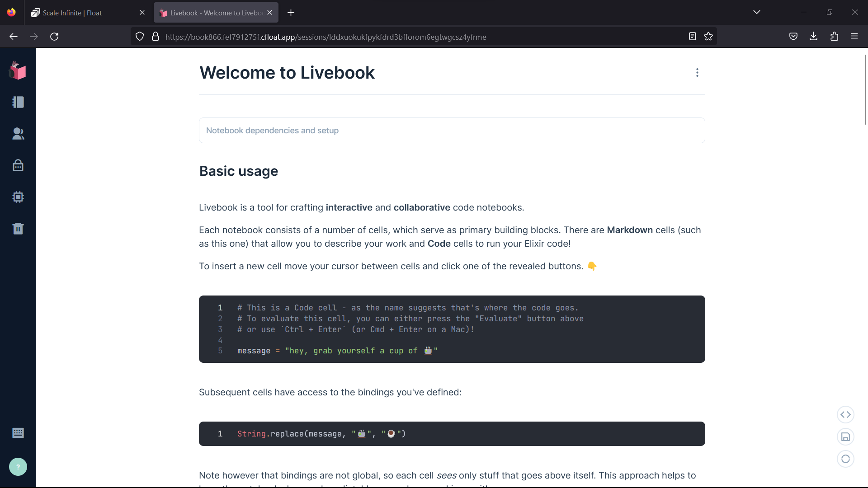Open the Runtime settings chip icon
This screenshot has height=488, width=868.
click(x=18, y=197)
